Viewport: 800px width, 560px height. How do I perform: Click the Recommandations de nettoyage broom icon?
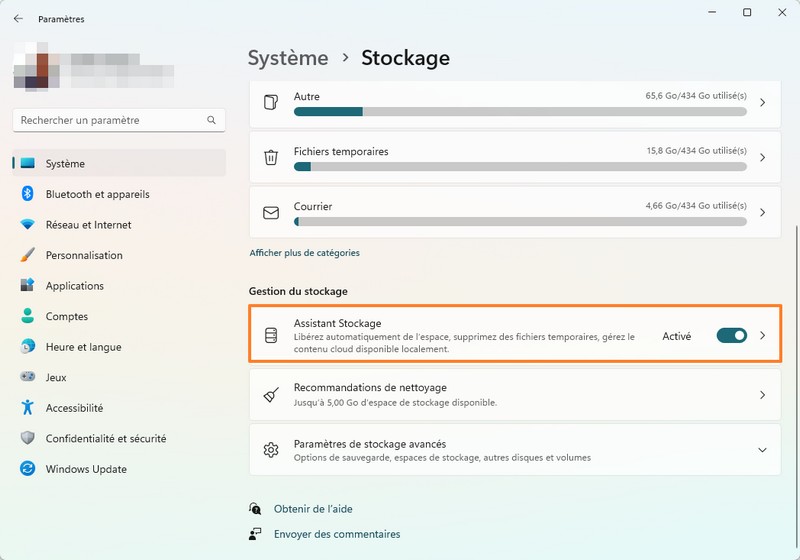(x=270, y=395)
